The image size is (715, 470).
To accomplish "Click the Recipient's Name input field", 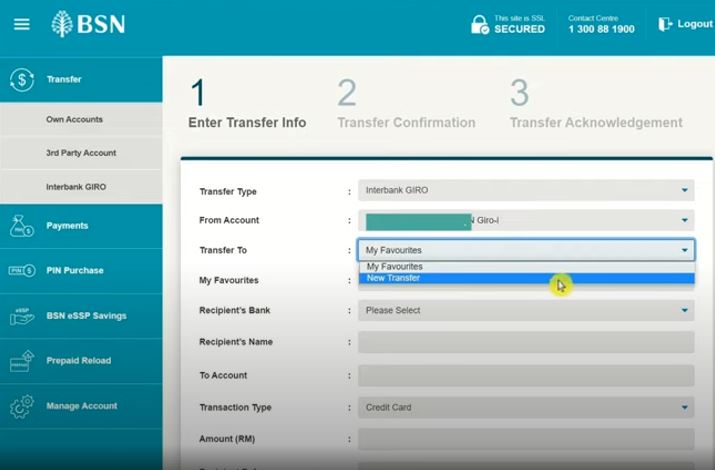I will pyautogui.click(x=526, y=342).
